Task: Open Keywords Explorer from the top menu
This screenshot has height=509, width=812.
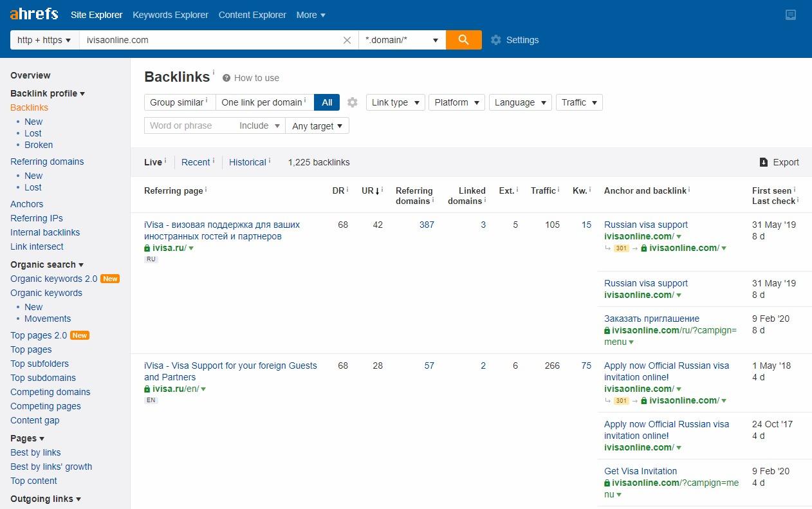Action: (170, 14)
